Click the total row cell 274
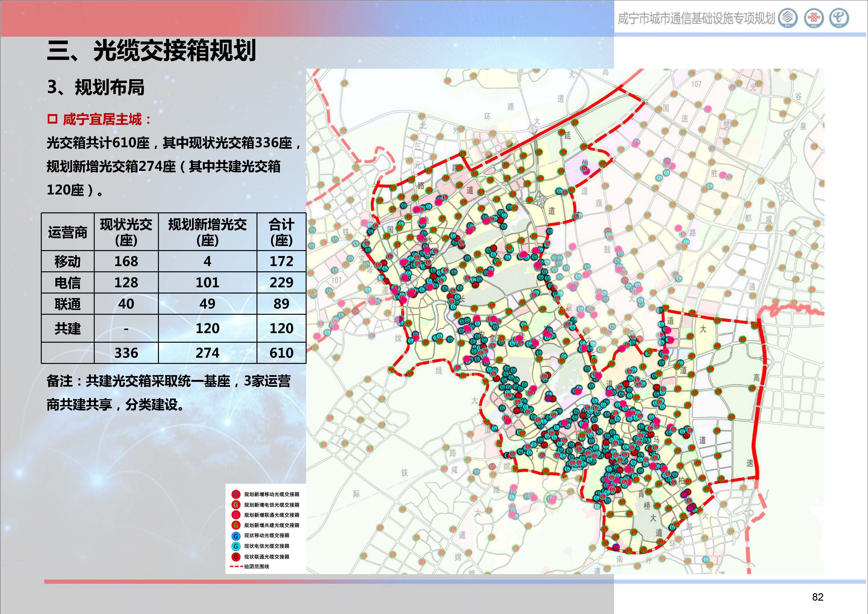Screen dimensions: 868x614 tap(208, 353)
